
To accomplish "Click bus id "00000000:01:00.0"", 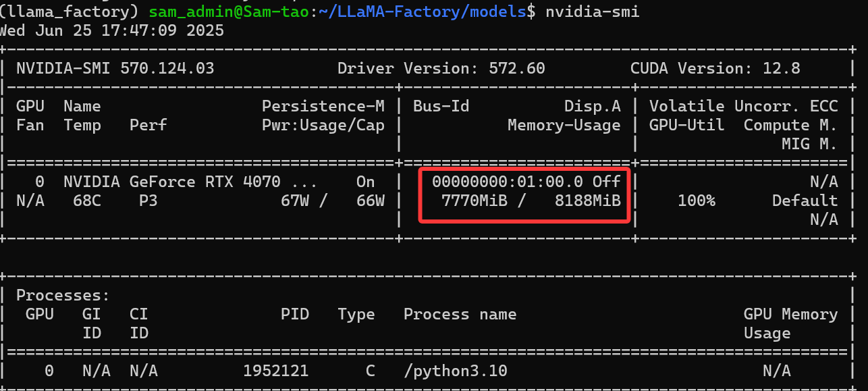I will [508, 182].
